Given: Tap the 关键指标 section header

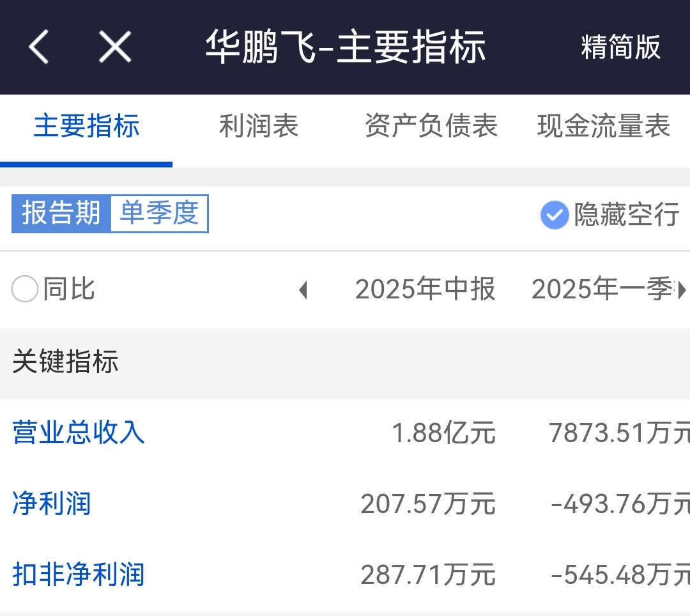Looking at the screenshot, I should 65,362.
